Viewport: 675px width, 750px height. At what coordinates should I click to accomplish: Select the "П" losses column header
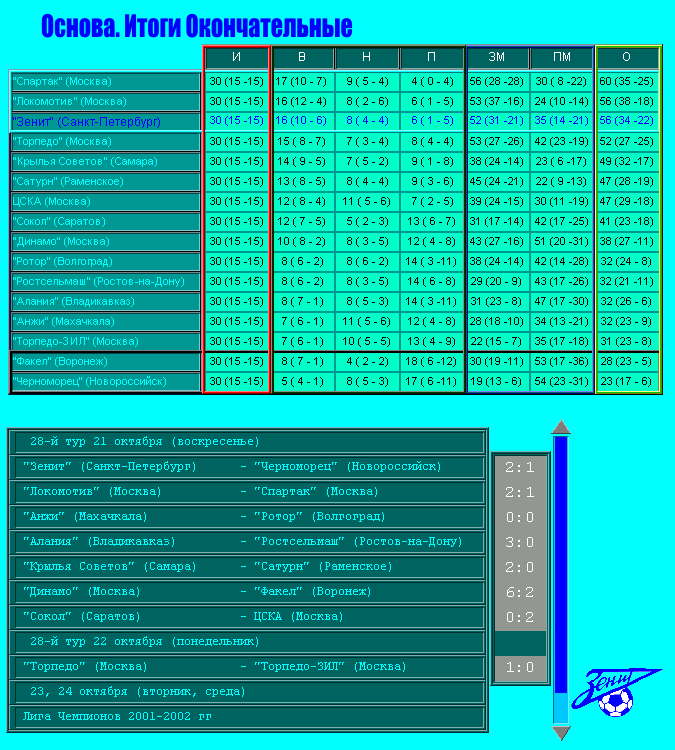tap(431, 57)
